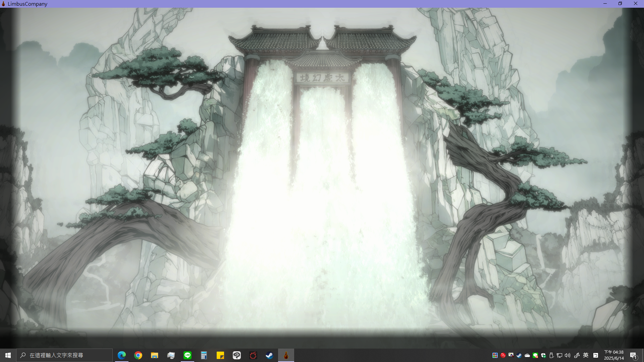Click the safely remove hardware USB icon

551,355
